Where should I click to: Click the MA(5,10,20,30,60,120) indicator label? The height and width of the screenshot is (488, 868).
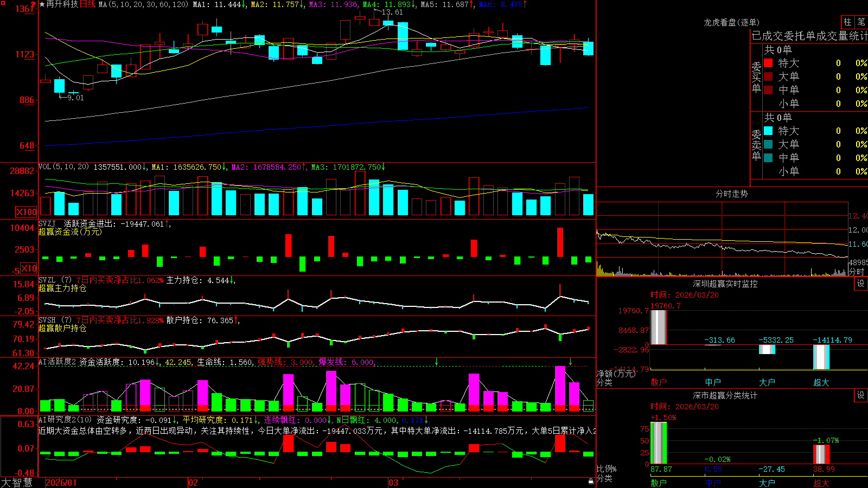click(143, 4)
